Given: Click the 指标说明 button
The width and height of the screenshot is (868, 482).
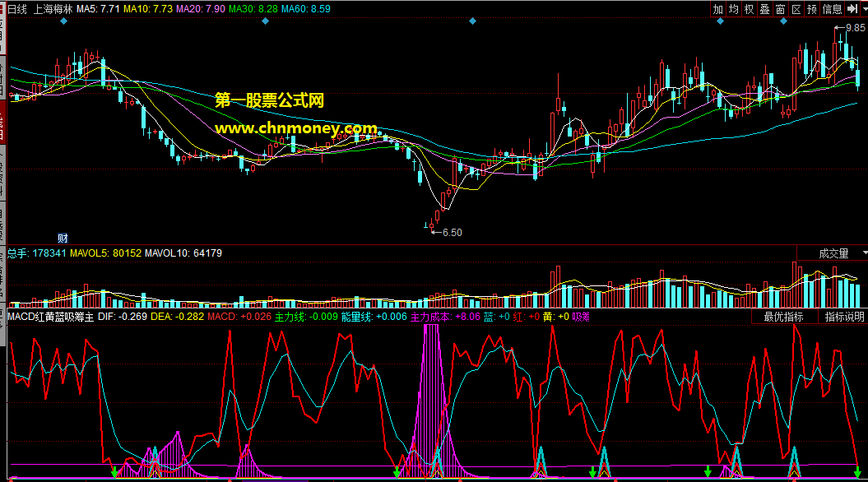Looking at the screenshot, I should [x=844, y=317].
